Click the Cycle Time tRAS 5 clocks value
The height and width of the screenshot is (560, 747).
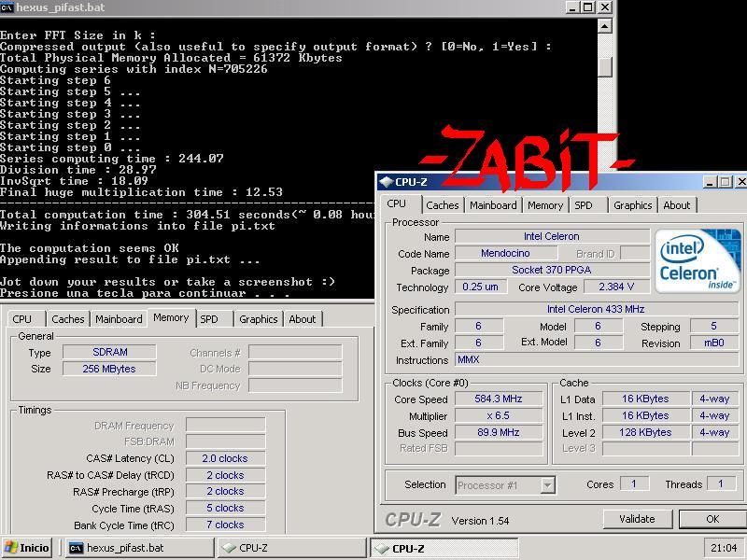click(225, 508)
